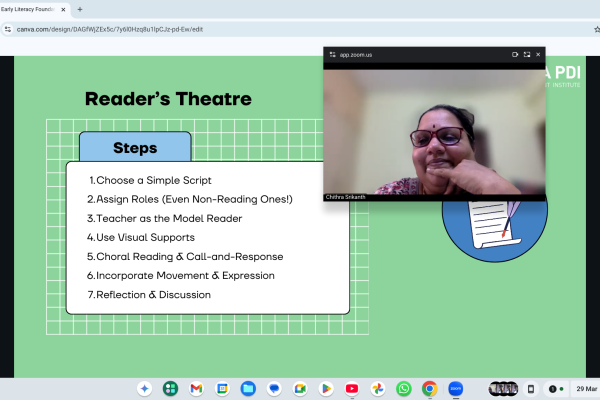Launch YouTube from the taskbar
The height and width of the screenshot is (400, 600).
(352, 388)
